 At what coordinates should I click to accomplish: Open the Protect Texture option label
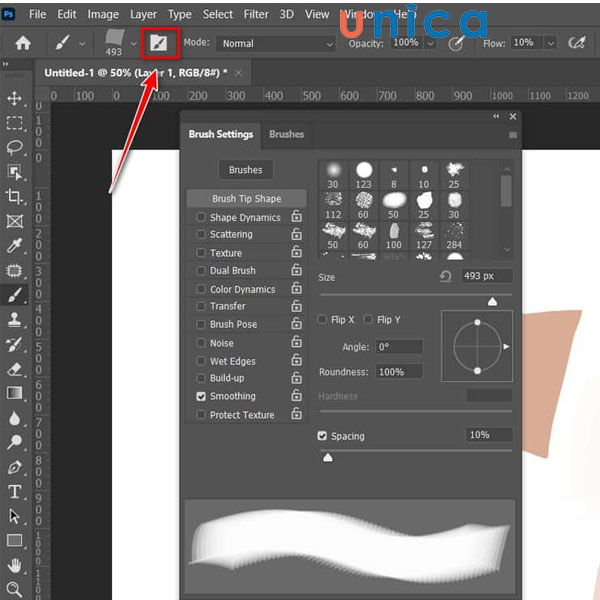[242, 415]
